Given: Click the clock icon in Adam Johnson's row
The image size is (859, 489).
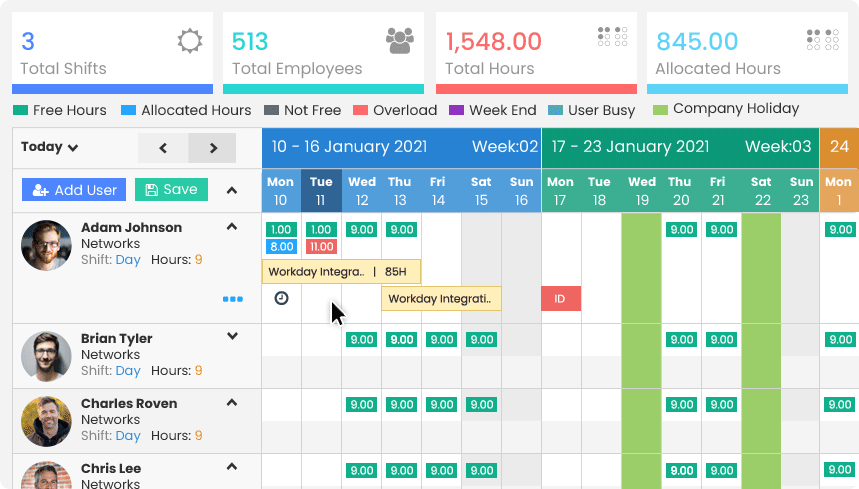Looking at the screenshot, I should 281,298.
